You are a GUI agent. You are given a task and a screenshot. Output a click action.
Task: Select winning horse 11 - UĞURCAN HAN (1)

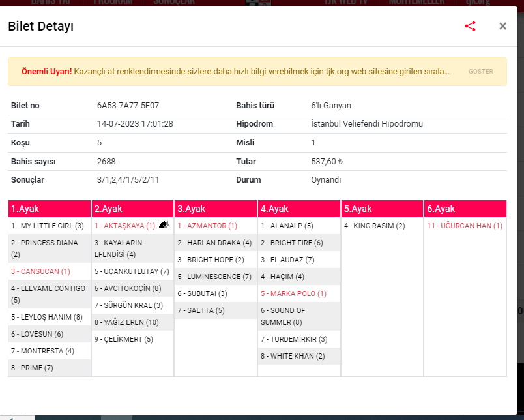point(465,226)
